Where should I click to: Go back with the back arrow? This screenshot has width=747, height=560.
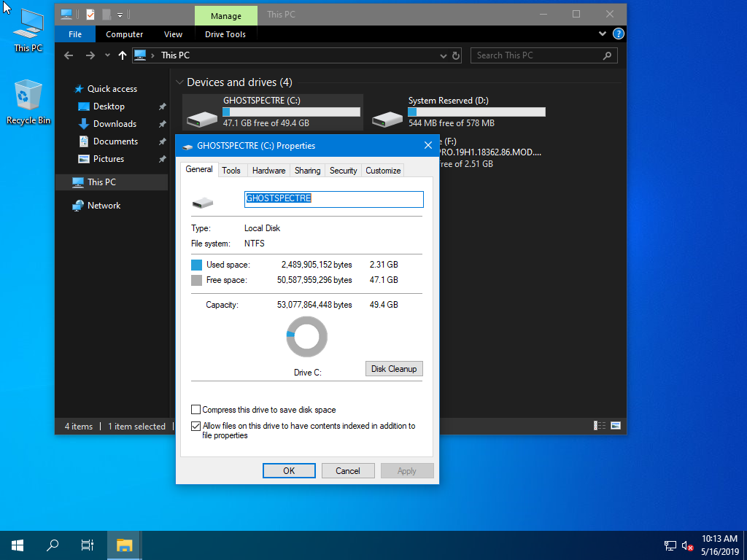tap(69, 55)
